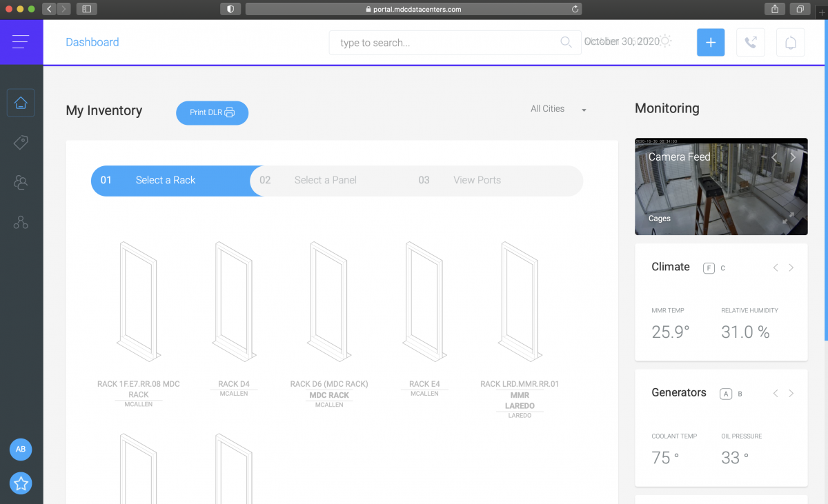Go to previous Climate reading
Viewport: 828px width, 504px height.
[x=776, y=268]
